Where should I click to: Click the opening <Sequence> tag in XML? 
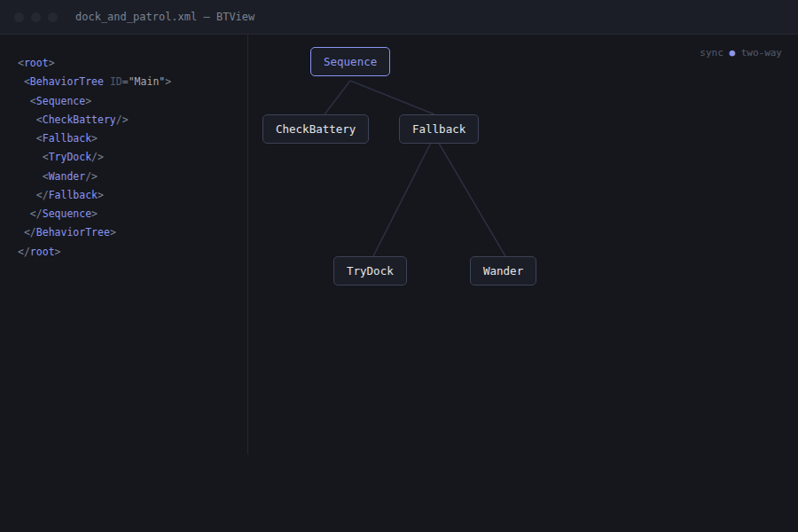[60, 101]
